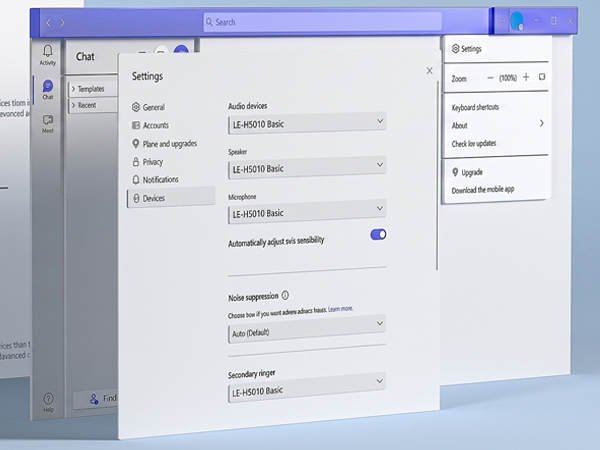Select the Chat icon in sidebar

pos(48,86)
